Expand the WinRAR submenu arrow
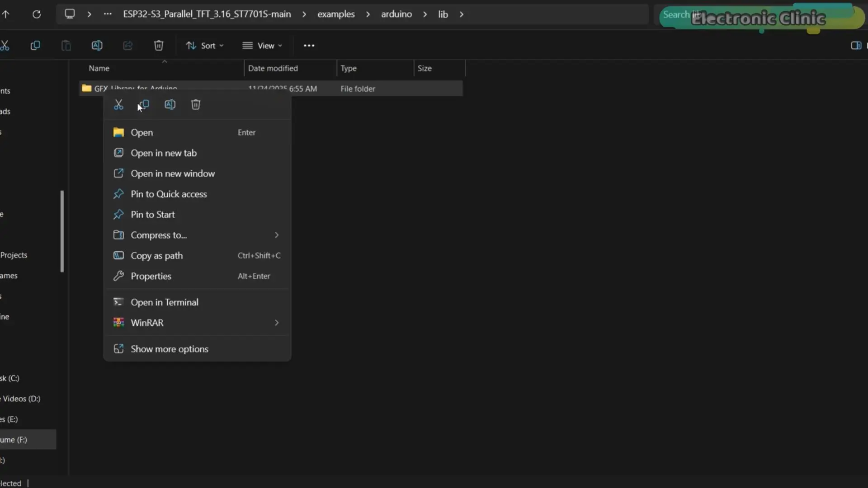Viewport: 868px width, 488px height. point(277,323)
